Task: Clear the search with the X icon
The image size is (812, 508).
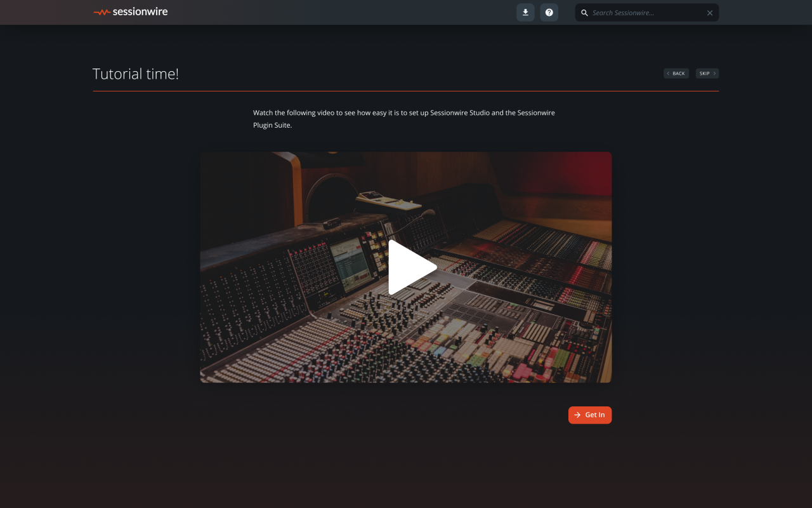Action: pyautogui.click(x=710, y=13)
